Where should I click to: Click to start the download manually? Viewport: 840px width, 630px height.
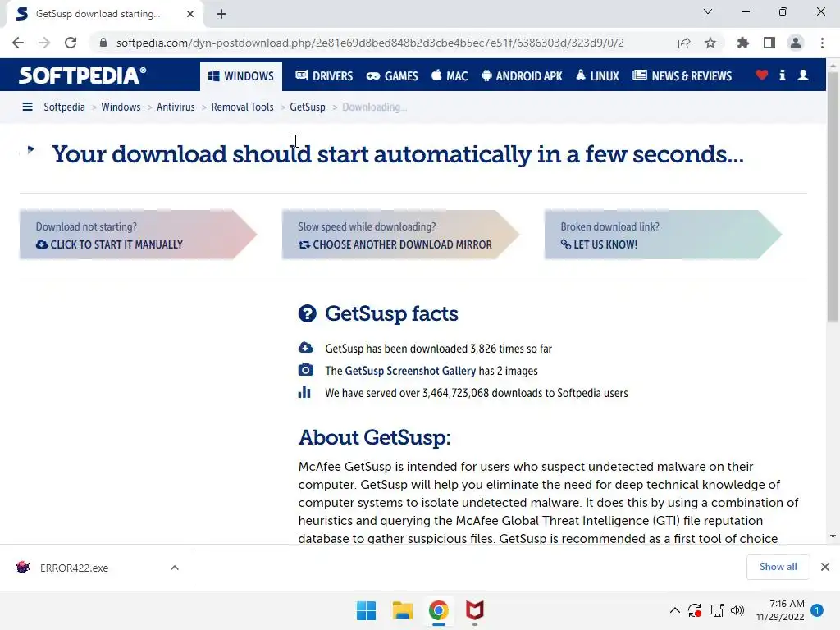138,235
